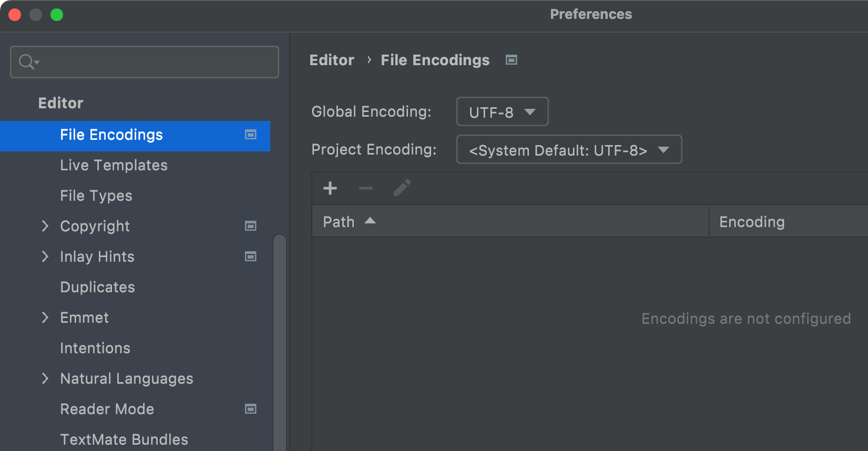Click File Encodings in the breadcrumb
This screenshot has height=451, width=868.
pyautogui.click(x=435, y=60)
